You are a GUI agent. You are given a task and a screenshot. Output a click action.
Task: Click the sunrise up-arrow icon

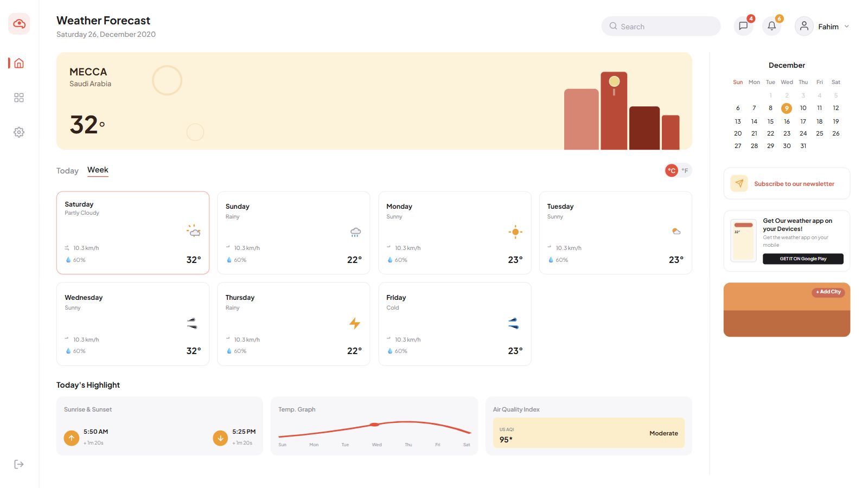tap(72, 438)
